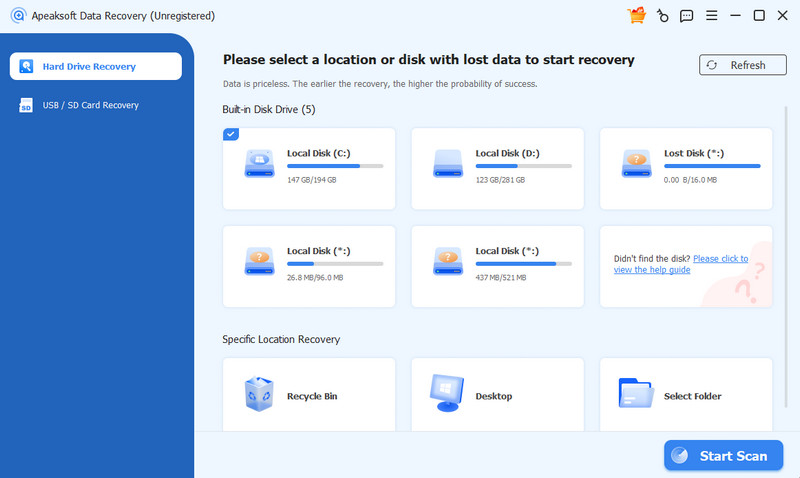
Task: Select the Lost Disk (*:) label
Action: tap(694, 153)
